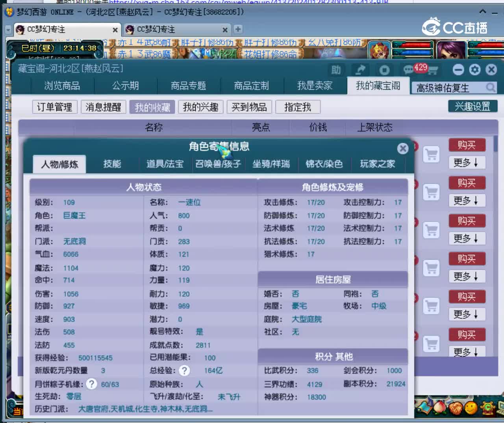The image size is (504, 423).
Task: Click the third 购买 buy button
Action: coord(467,221)
